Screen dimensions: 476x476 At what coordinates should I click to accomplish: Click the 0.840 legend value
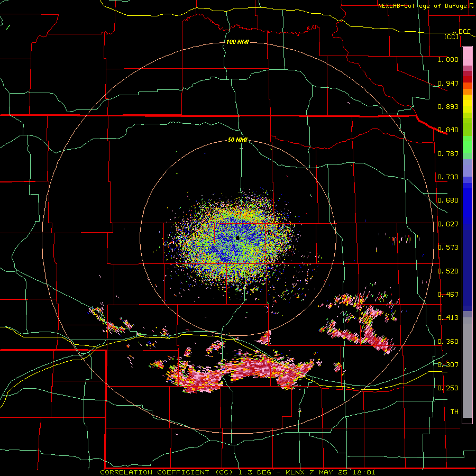[448, 130]
